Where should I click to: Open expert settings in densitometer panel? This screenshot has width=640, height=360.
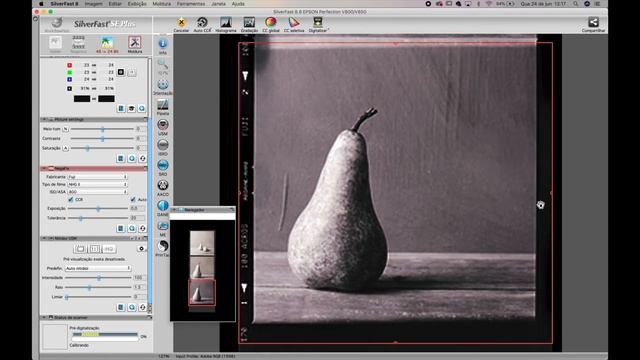131,109
